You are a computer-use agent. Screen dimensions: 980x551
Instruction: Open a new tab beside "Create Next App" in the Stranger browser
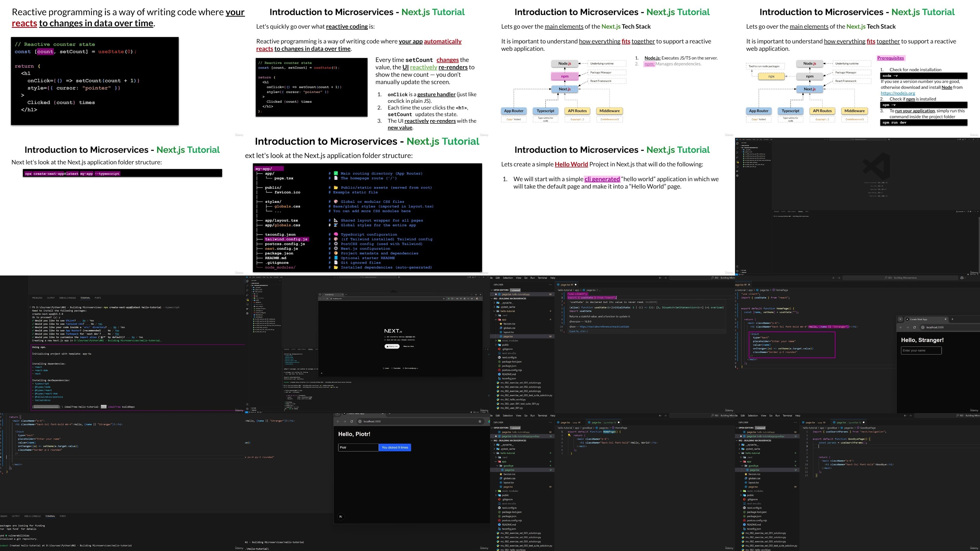pos(952,319)
